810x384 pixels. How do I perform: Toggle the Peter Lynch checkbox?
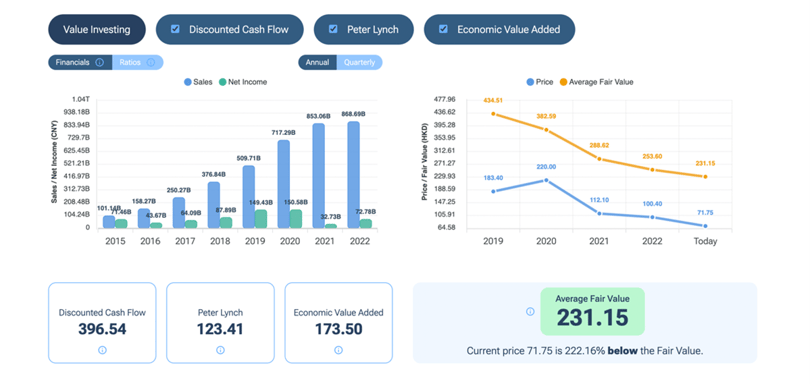[333, 29]
